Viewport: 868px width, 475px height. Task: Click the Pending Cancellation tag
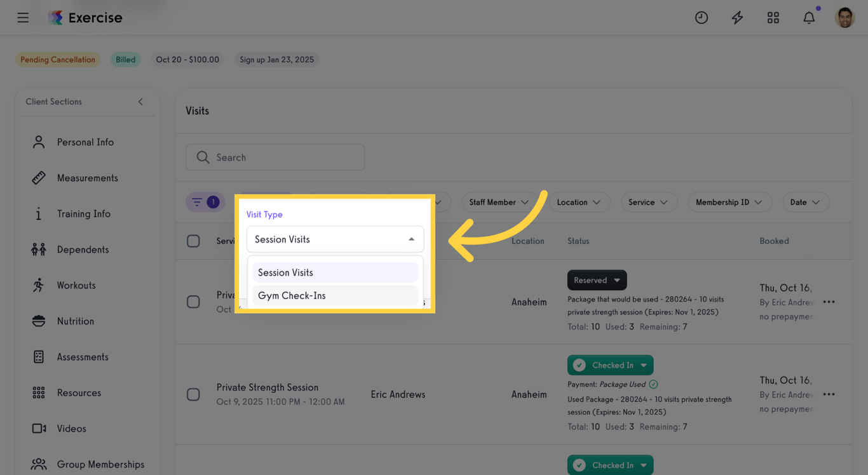58,60
